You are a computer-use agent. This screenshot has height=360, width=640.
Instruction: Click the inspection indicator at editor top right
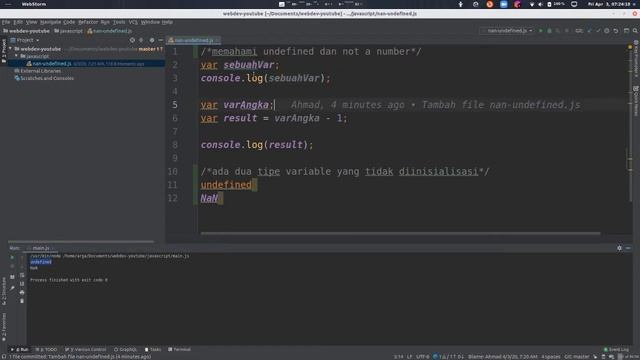630,47
